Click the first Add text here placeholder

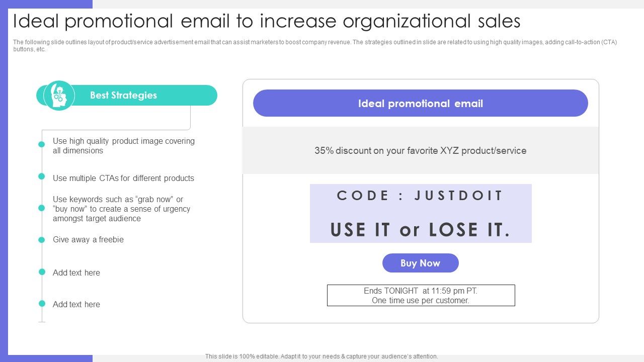tap(76, 273)
